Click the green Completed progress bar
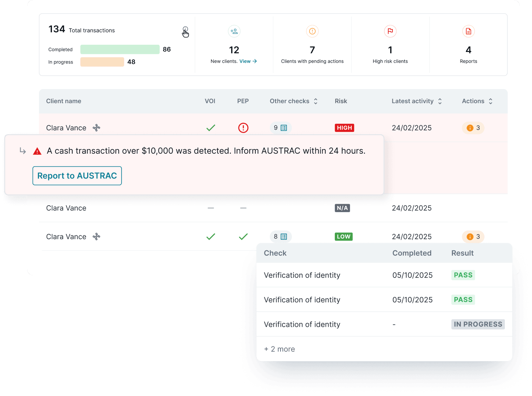532x396 pixels. coord(120,49)
